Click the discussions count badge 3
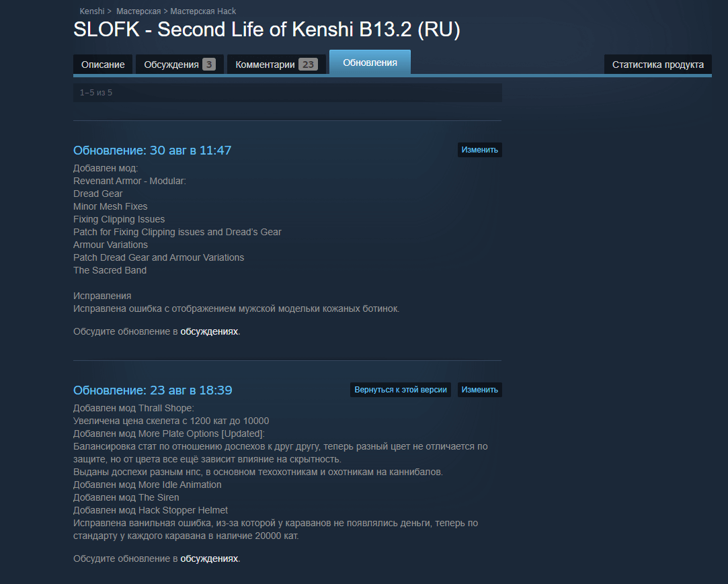The height and width of the screenshot is (584, 728). pos(209,65)
